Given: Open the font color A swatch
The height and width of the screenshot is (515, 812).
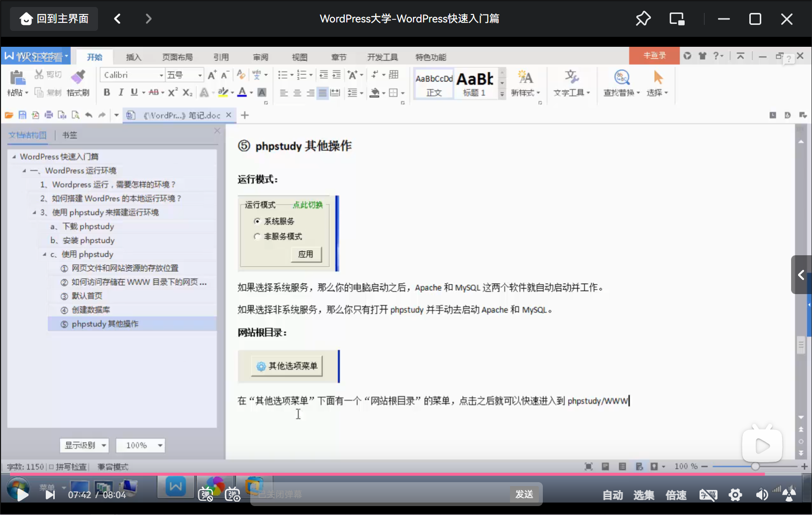Looking at the screenshot, I should point(242,93).
